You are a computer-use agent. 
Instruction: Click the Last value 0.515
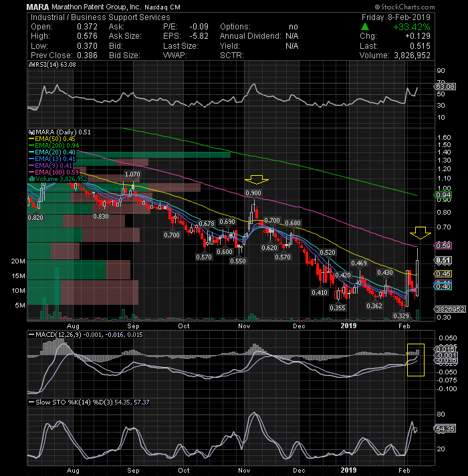[420, 46]
